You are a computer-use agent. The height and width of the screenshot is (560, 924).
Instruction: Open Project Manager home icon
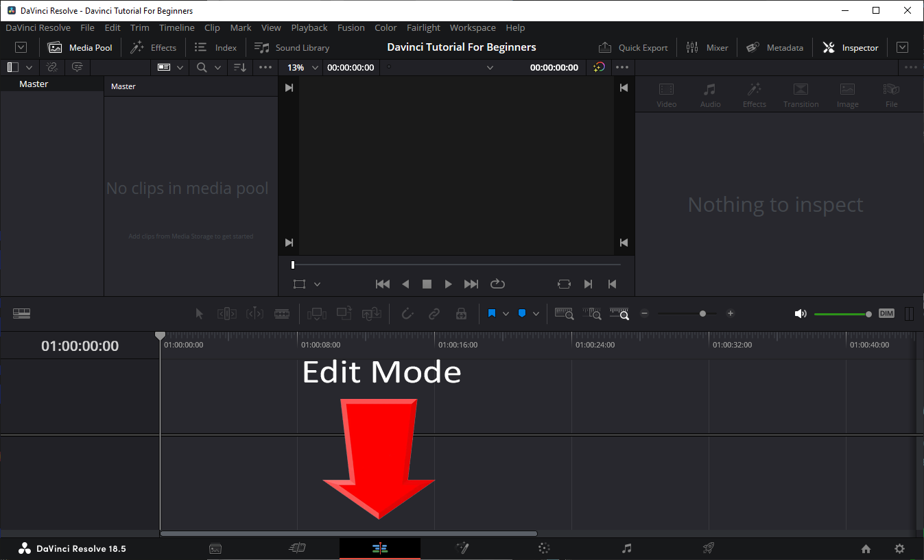coord(866,549)
